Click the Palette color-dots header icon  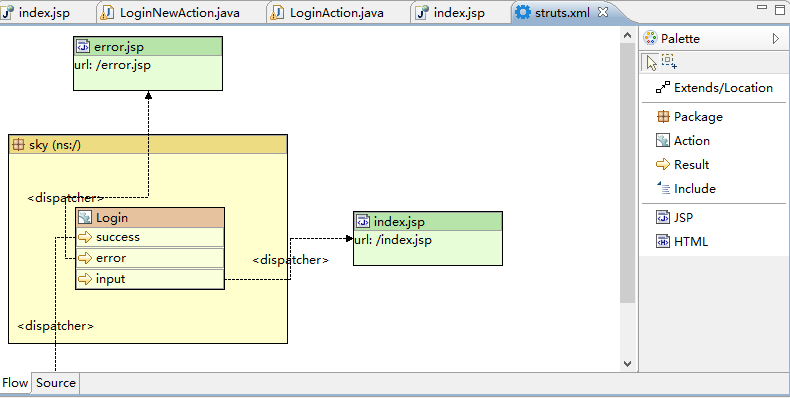click(650, 38)
